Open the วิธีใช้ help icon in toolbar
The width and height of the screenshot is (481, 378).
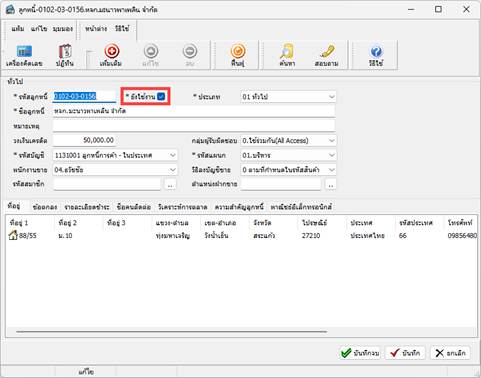point(376,55)
